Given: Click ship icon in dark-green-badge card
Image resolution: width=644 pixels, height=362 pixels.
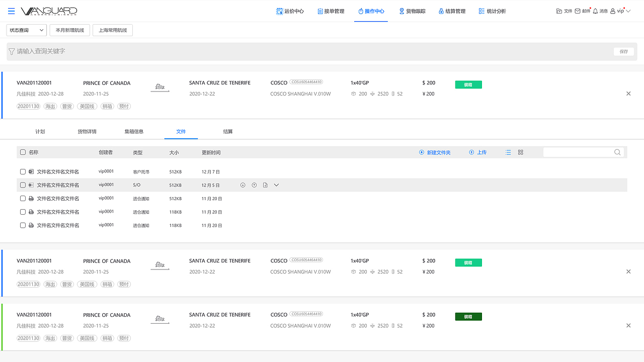Looking at the screenshot, I should 160,320.
